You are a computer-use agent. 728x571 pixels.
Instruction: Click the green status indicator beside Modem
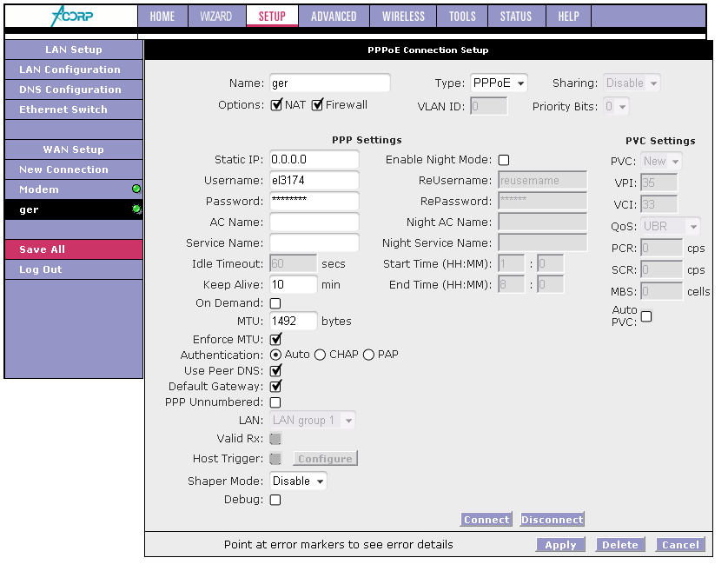click(x=136, y=189)
